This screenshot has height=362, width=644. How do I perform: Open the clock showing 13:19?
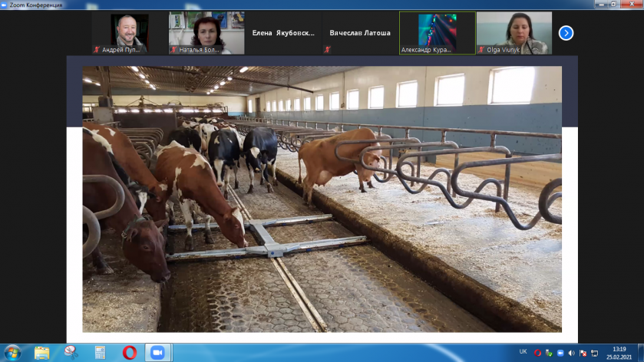(x=619, y=353)
